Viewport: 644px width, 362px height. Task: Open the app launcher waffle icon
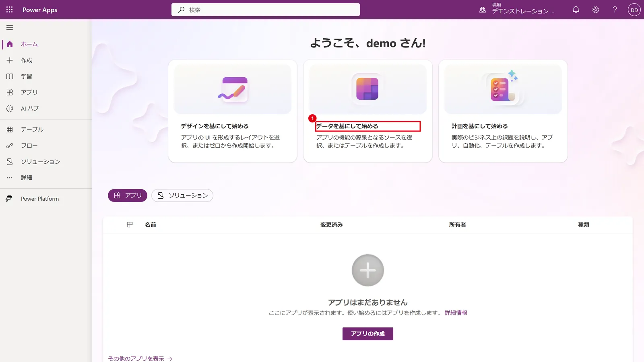(10, 10)
